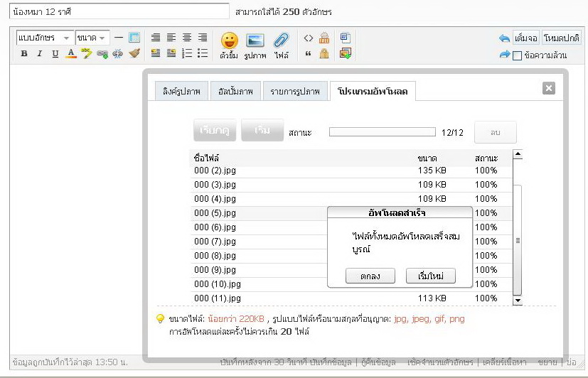The height and width of the screenshot is (378, 588).
Task: Select file row 000 (10).jpg
Action: pos(259,284)
